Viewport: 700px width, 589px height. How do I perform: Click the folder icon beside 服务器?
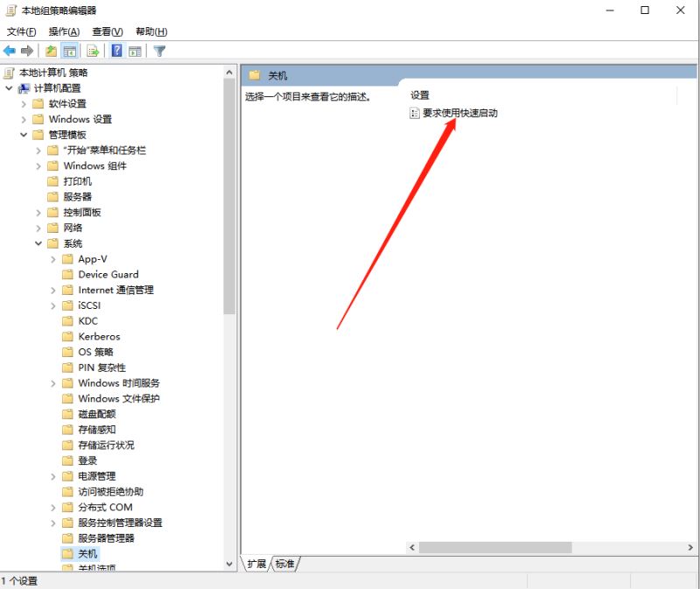(53, 197)
